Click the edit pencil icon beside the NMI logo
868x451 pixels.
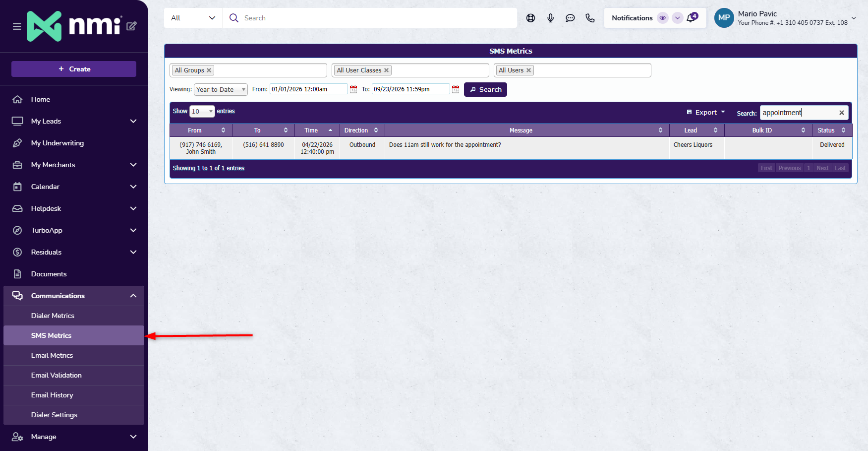click(x=131, y=26)
